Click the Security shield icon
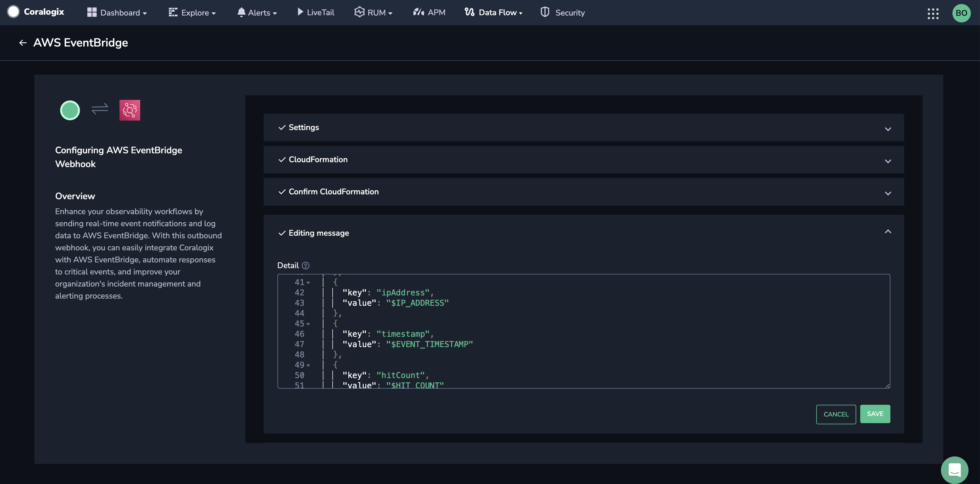The image size is (980, 484). (545, 12)
